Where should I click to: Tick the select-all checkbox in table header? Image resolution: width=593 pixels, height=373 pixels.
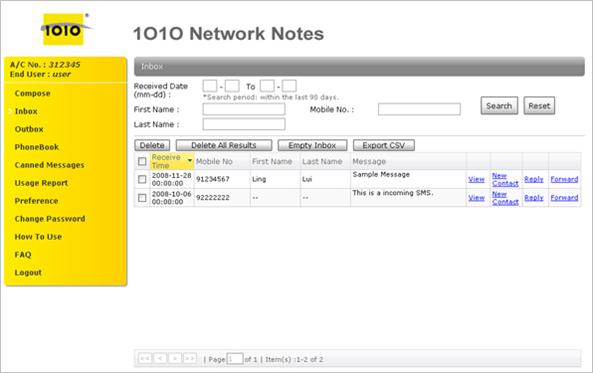142,162
